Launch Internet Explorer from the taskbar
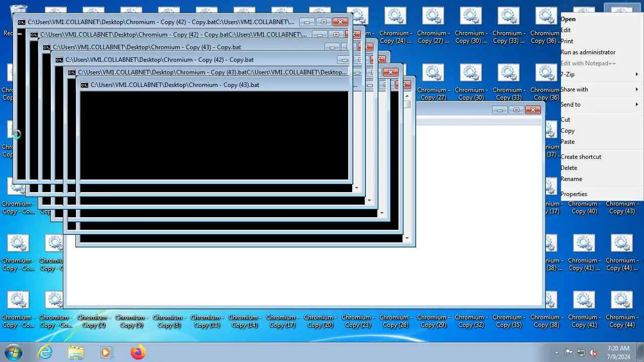This screenshot has height=362, width=644. [x=45, y=352]
